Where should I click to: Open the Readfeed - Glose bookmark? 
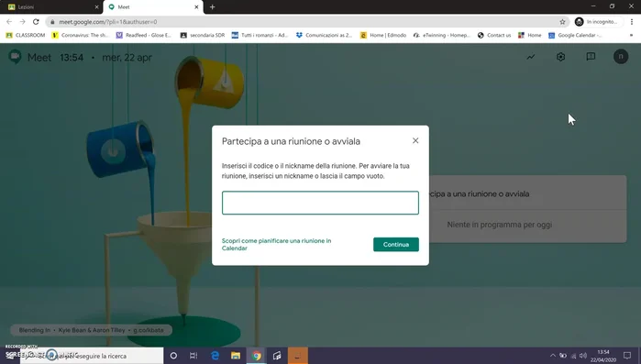(143, 35)
